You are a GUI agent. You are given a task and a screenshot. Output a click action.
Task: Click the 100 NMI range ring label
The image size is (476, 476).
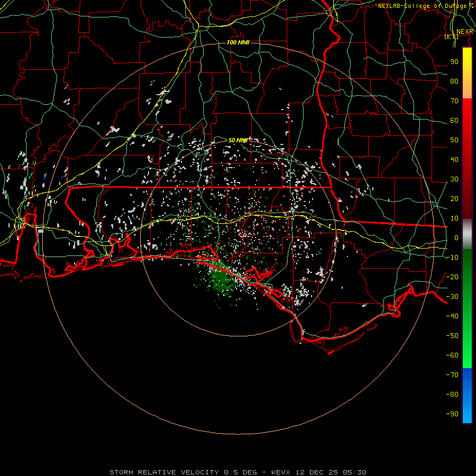238,42
